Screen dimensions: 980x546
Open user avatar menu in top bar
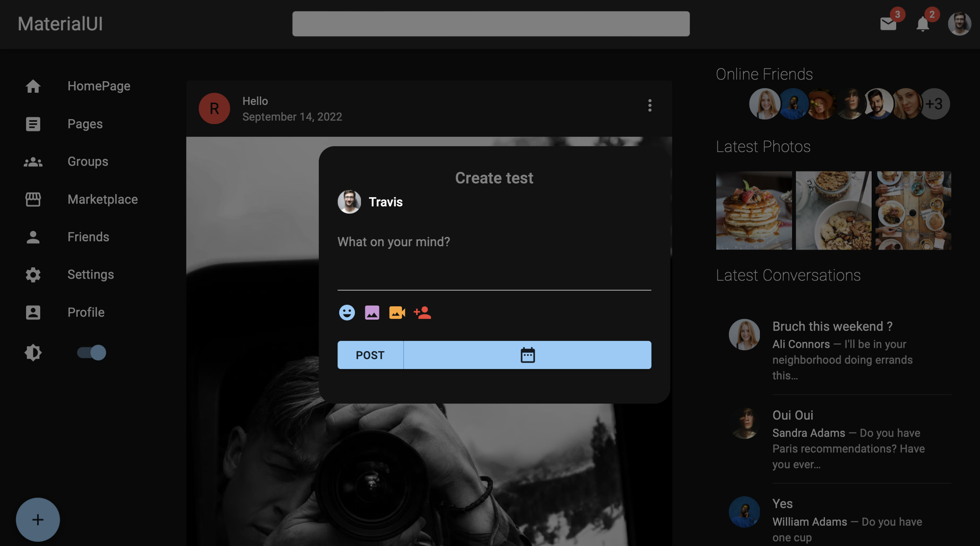click(x=959, y=24)
